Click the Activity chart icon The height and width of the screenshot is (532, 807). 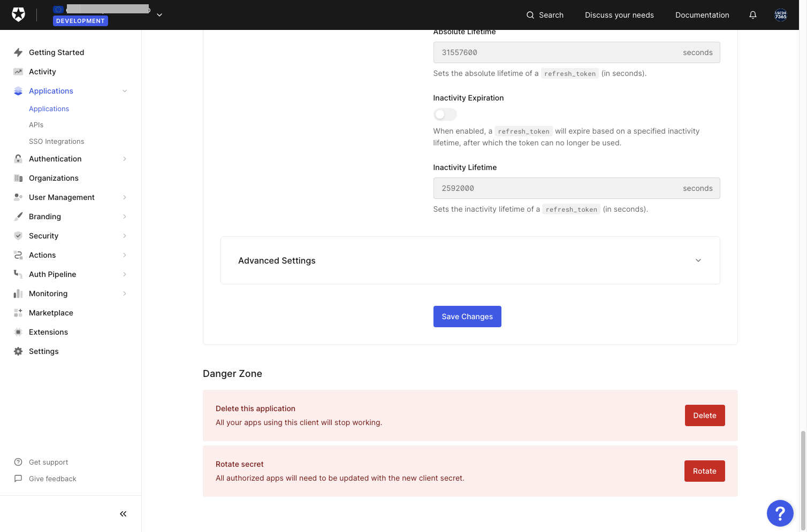18,72
